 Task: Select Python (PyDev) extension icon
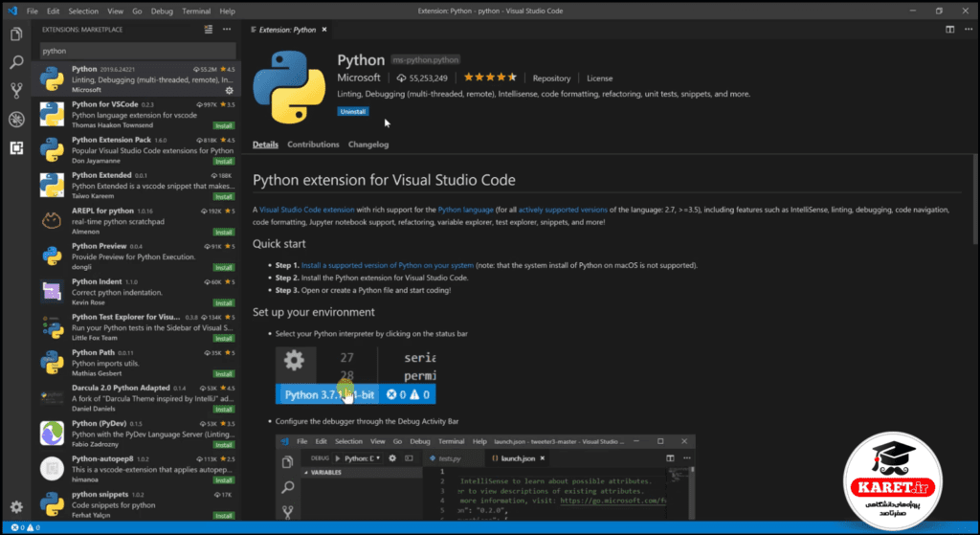[52, 434]
